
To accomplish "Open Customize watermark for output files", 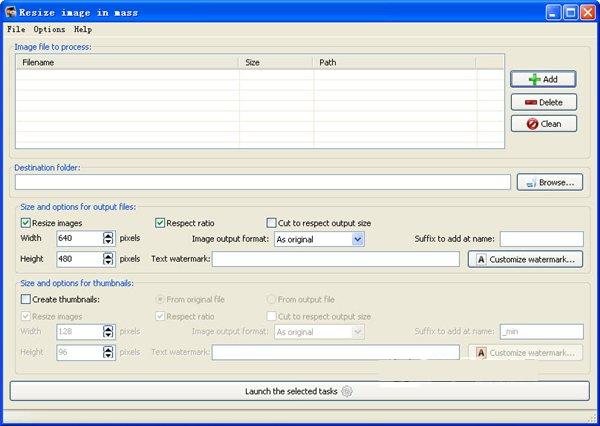I will 525,260.
